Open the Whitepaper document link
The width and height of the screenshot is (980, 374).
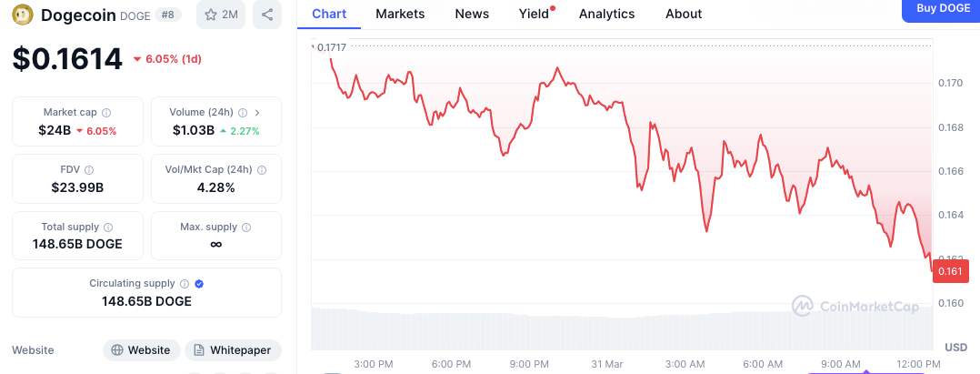click(233, 350)
